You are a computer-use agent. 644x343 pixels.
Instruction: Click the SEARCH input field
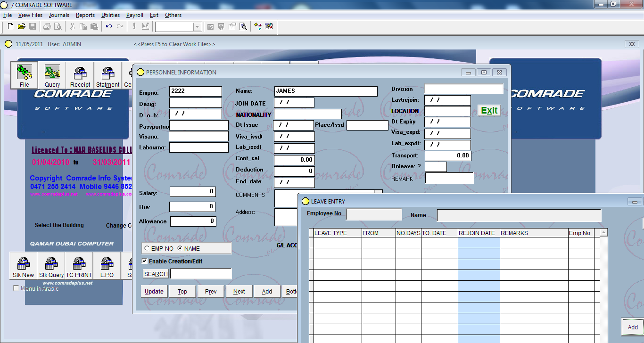[x=200, y=274]
